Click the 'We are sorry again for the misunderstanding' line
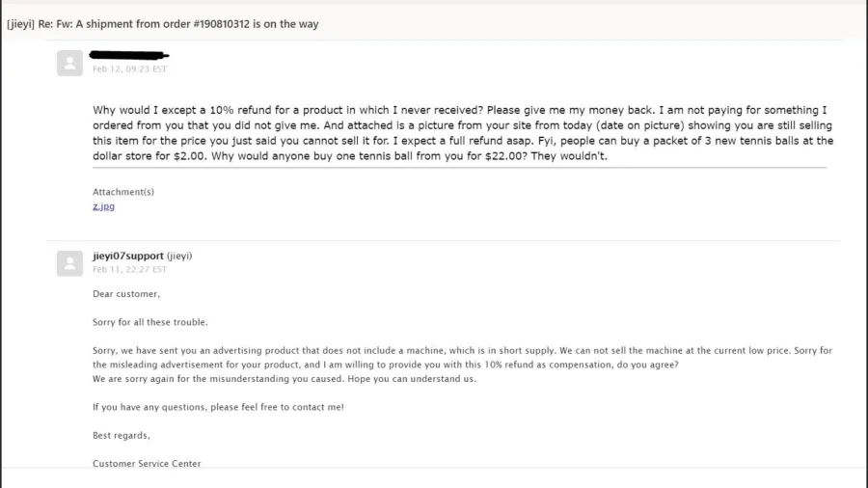The image size is (868, 488). point(284,379)
